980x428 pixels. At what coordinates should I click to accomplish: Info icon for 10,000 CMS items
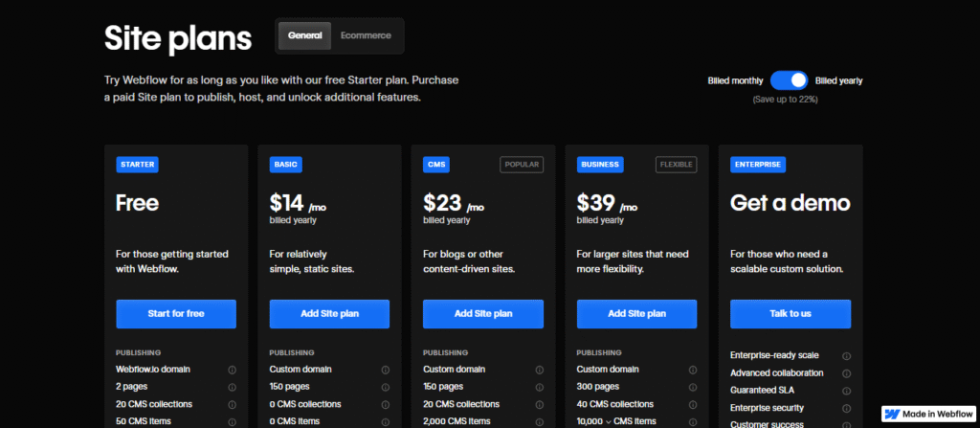point(693,422)
